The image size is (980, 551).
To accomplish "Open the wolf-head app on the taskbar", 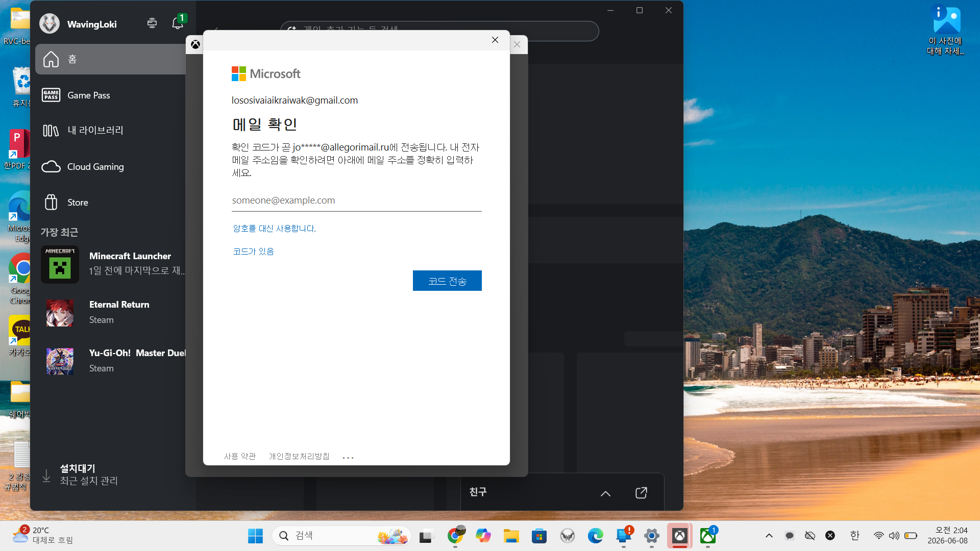I will coord(567,536).
